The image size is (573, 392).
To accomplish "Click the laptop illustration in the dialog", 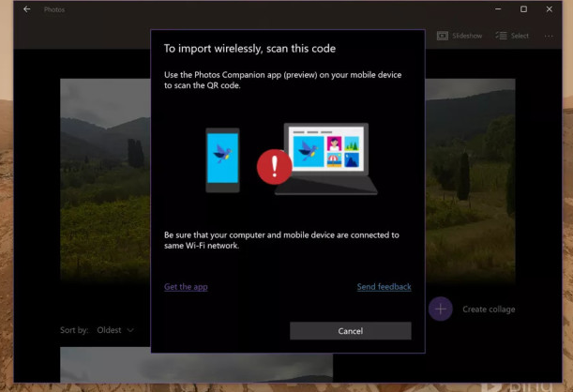I will tap(325, 159).
